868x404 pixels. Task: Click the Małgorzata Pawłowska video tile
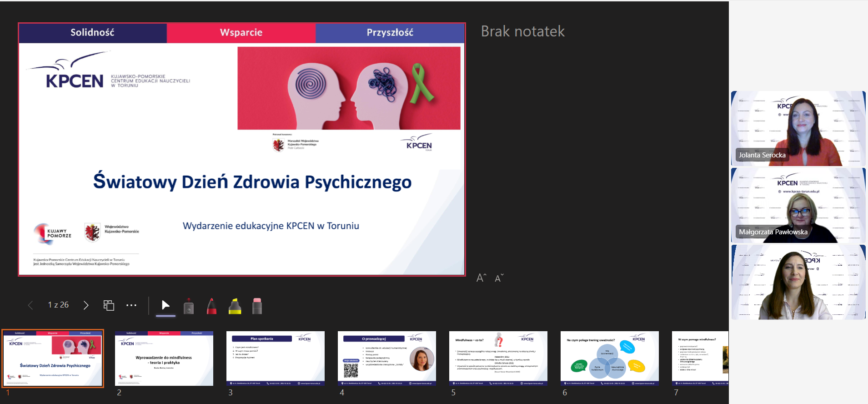[798, 205]
